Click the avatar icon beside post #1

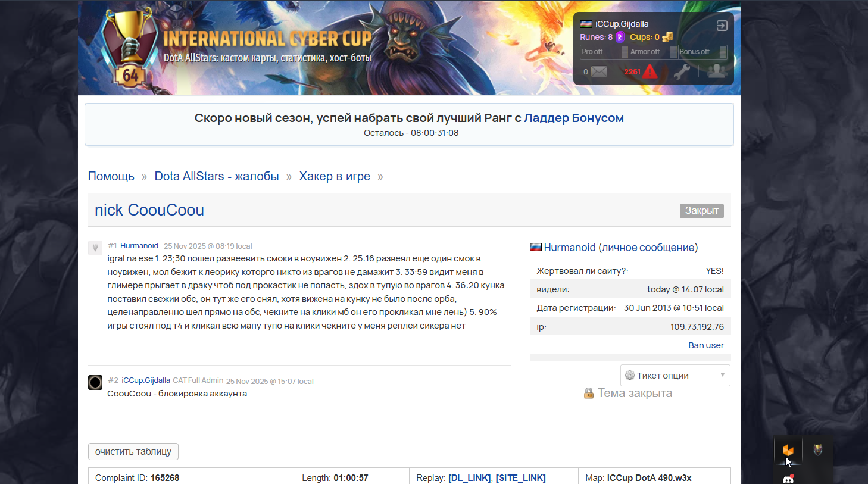click(95, 248)
